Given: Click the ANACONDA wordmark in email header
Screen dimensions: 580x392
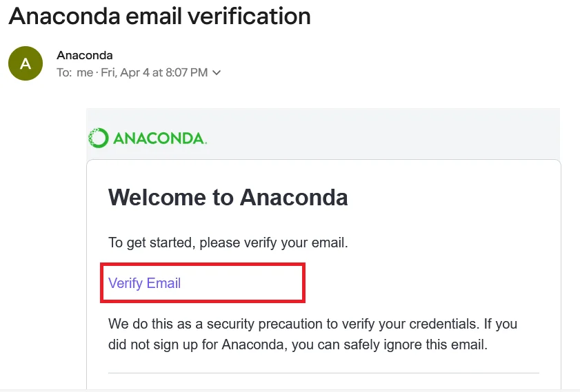Looking at the screenshot, I should (159, 138).
